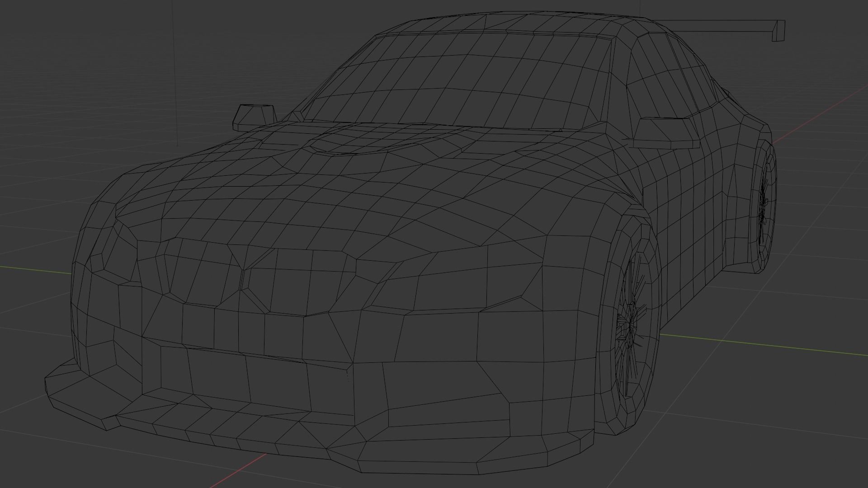Click the side mirror above the visible wheels
Image resolution: width=868 pixels, height=488 pixels.
(665, 133)
